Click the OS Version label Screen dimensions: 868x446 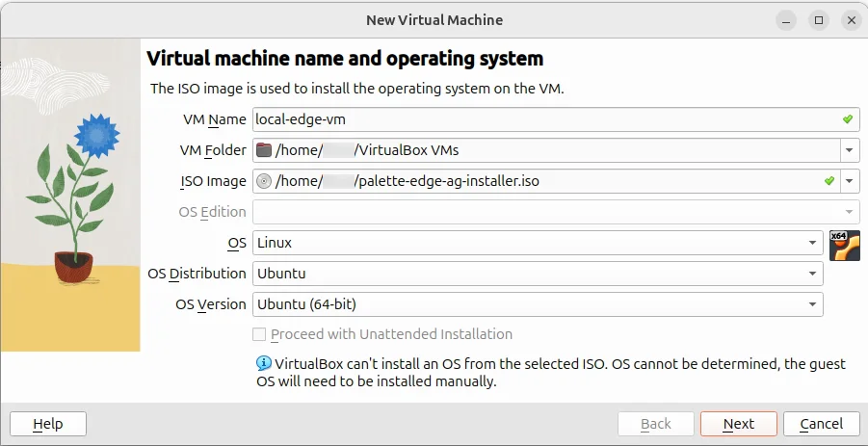(211, 304)
